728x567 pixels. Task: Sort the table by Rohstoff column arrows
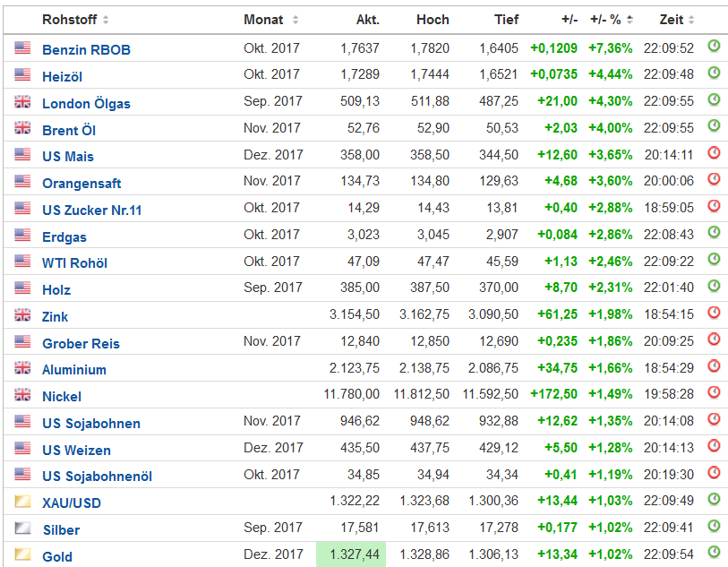106,20
